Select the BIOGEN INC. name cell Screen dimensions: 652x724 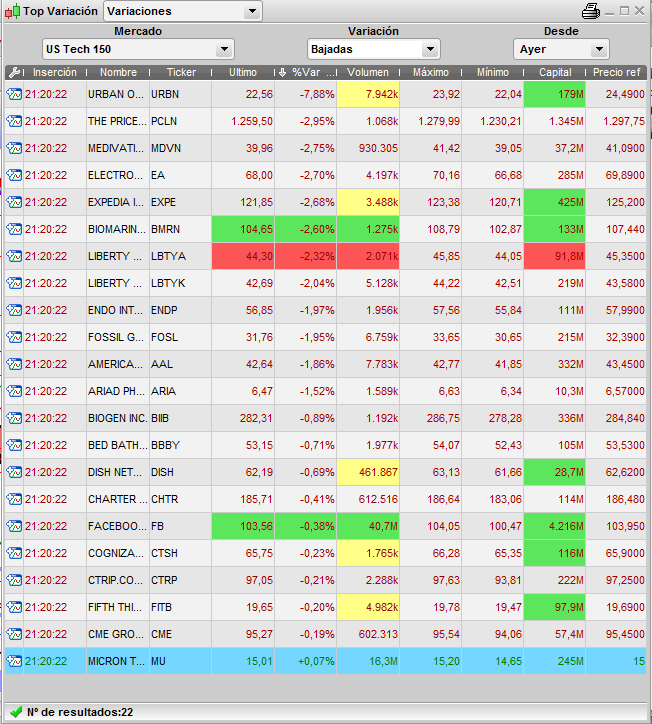click(x=118, y=418)
